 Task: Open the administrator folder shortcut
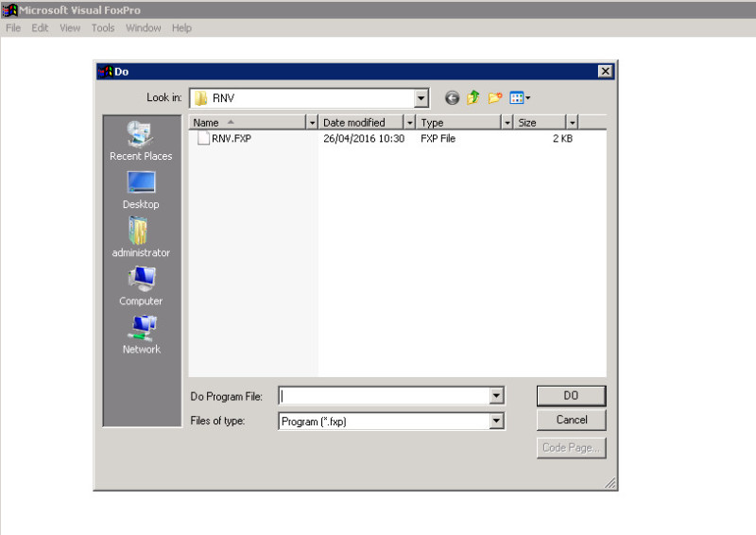coord(140,237)
